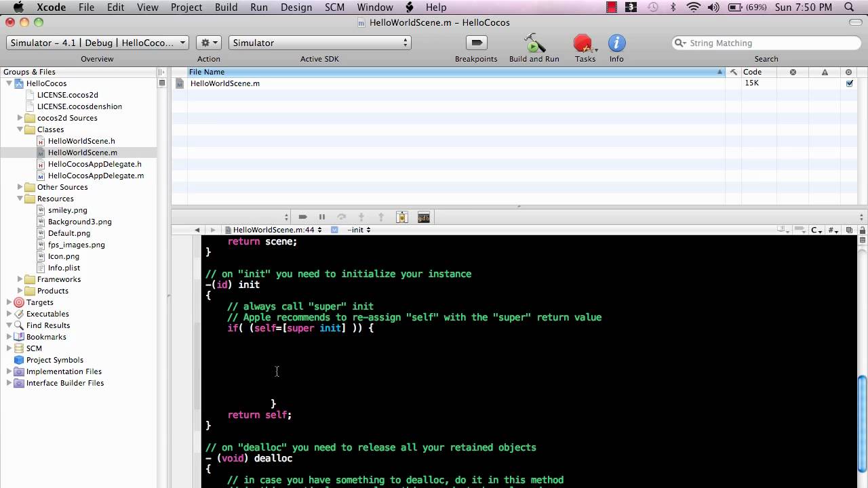Open the Simulator 4.1 Debug overview dropdown
Viewport: 868px width, 488px height.
tap(98, 43)
